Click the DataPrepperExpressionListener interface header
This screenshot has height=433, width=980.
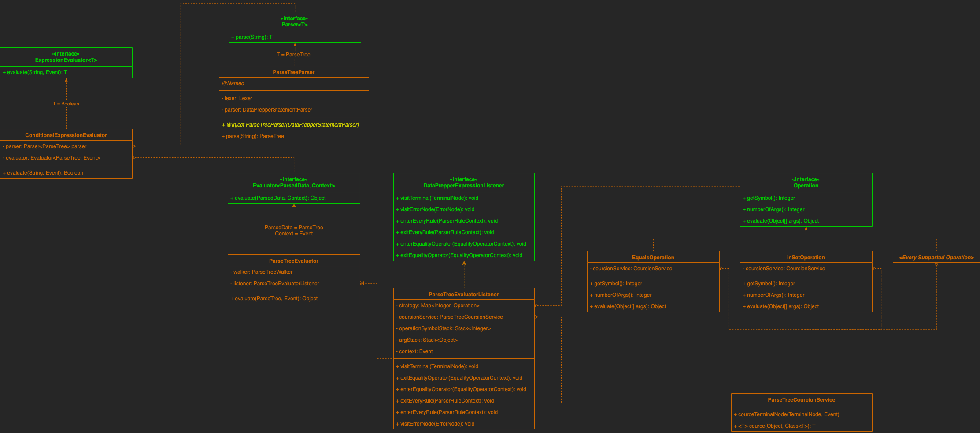click(x=464, y=183)
